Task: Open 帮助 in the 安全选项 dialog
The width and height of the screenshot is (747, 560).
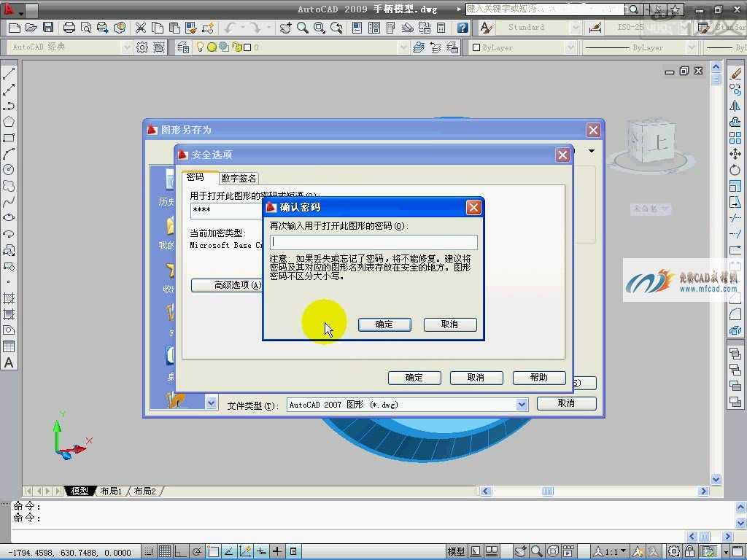Action: coord(539,378)
